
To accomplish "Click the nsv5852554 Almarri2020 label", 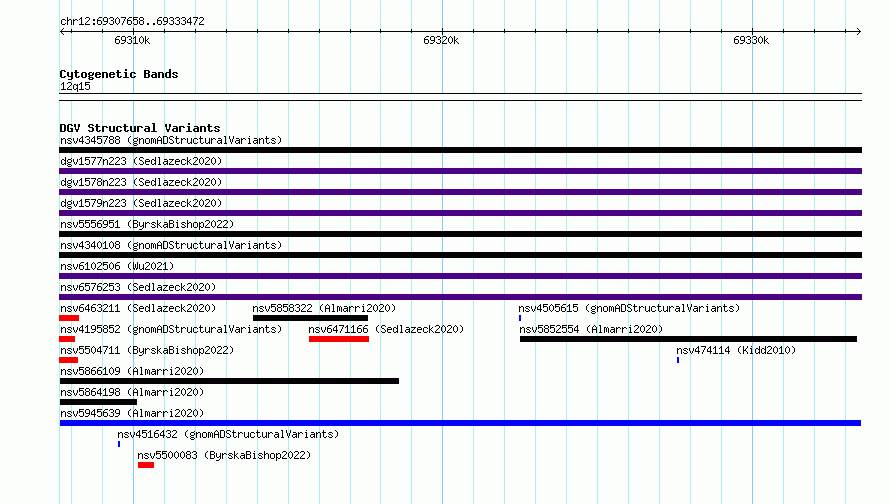I will pos(591,329).
